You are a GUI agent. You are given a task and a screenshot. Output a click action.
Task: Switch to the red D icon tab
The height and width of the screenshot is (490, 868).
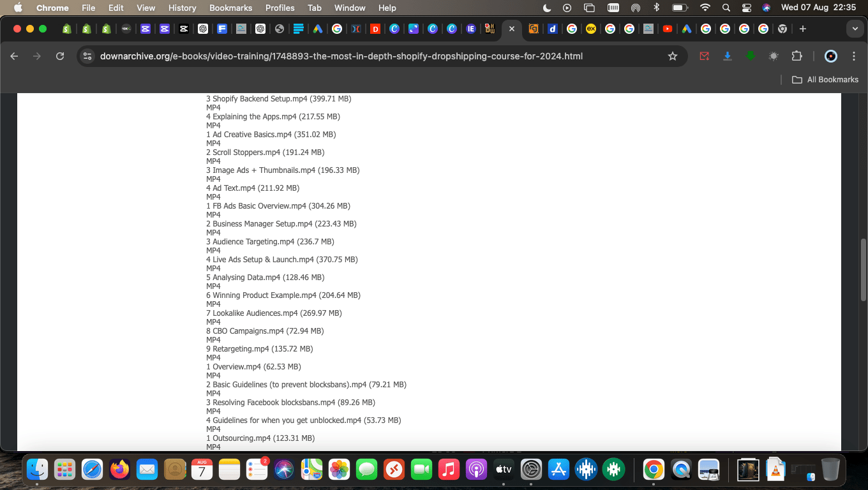pyautogui.click(x=375, y=29)
